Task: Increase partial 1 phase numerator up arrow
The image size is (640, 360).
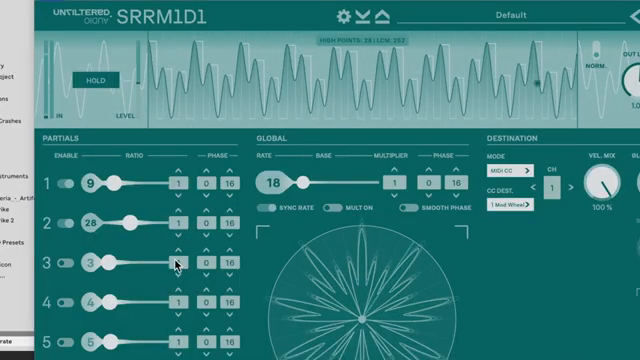Action: point(206,171)
